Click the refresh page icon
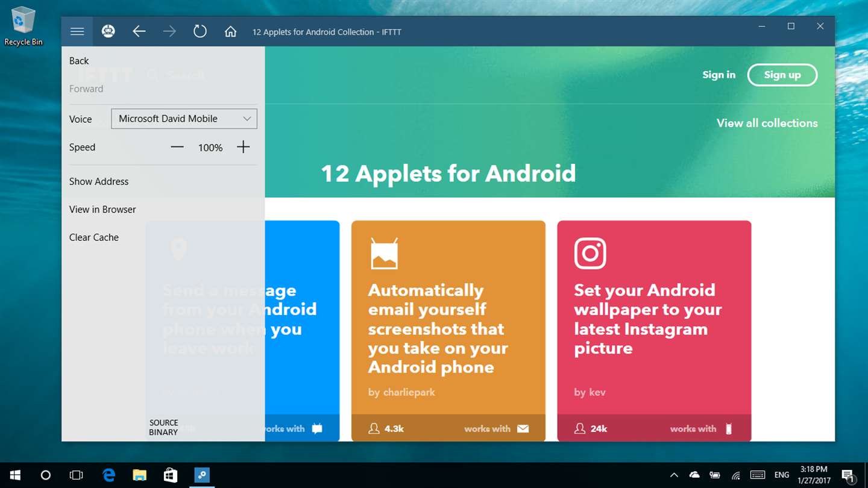 tap(200, 31)
